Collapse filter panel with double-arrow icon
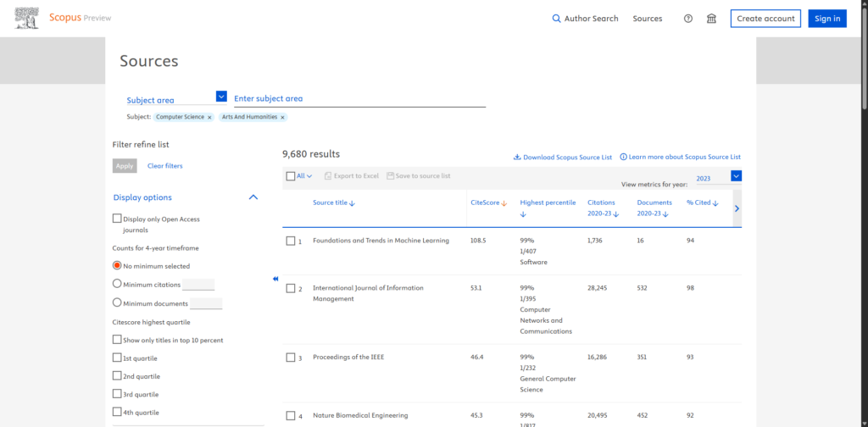Image resolution: width=868 pixels, height=427 pixels. [275, 279]
